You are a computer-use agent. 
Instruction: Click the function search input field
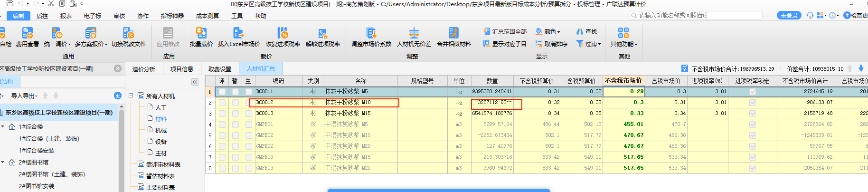click(x=696, y=15)
